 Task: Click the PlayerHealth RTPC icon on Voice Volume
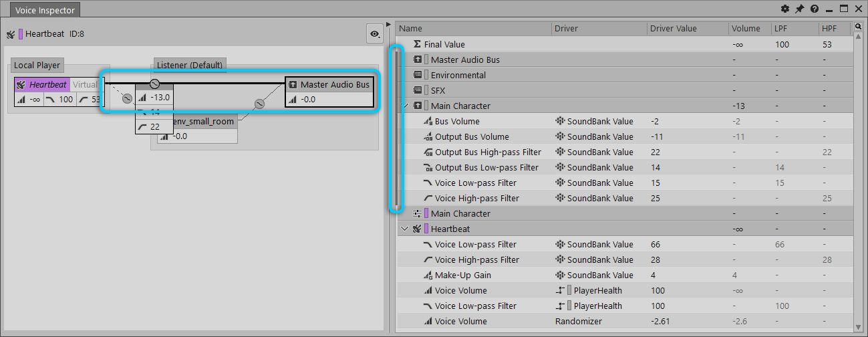click(x=561, y=291)
